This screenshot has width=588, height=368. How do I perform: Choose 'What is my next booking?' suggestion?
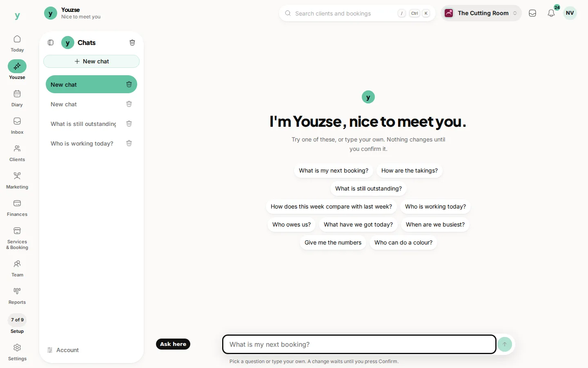coord(334,171)
